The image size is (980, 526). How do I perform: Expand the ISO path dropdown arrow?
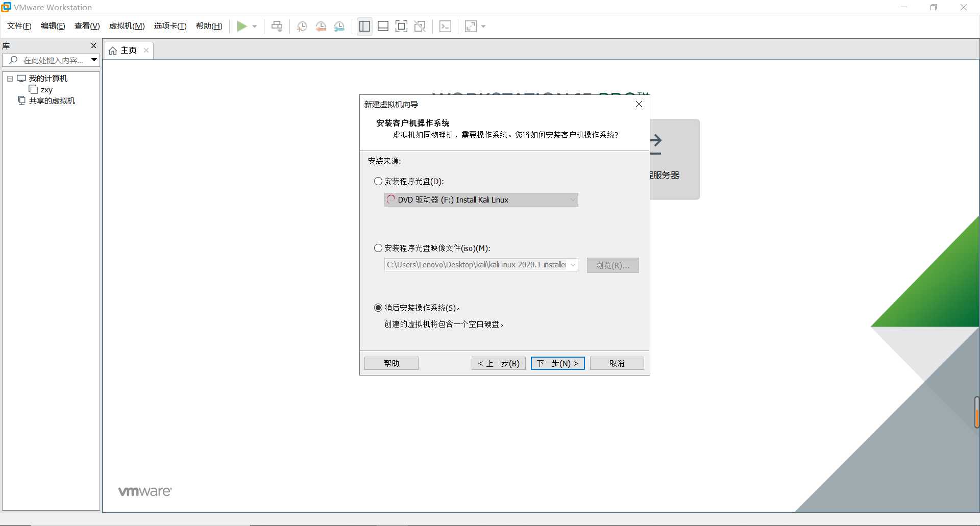tap(573, 265)
